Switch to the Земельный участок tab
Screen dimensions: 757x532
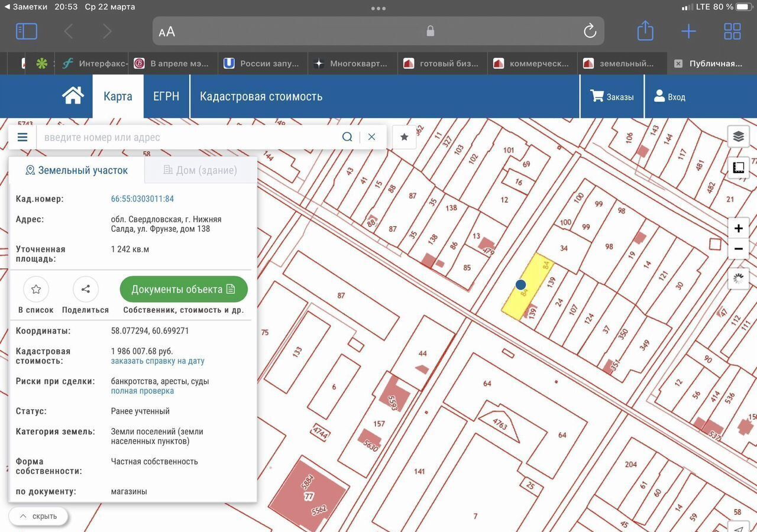tap(77, 170)
